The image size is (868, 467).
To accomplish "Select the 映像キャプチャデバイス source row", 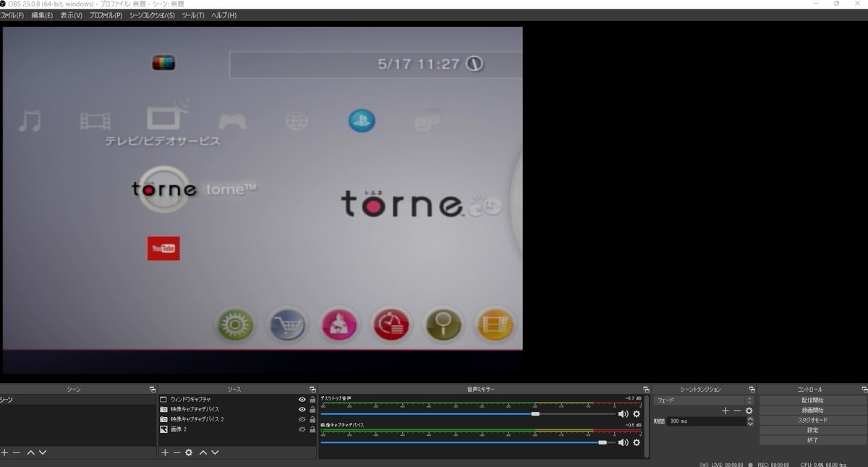I will click(x=238, y=409).
